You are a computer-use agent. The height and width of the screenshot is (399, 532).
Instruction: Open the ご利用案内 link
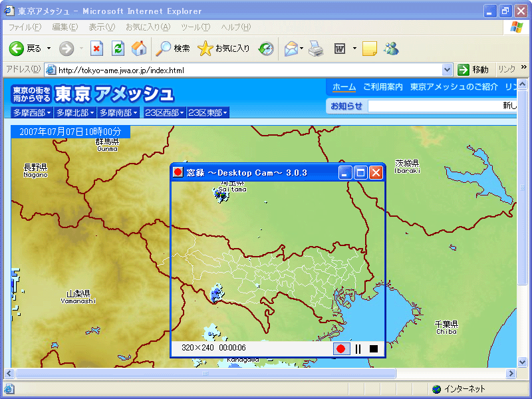(383, 87)
